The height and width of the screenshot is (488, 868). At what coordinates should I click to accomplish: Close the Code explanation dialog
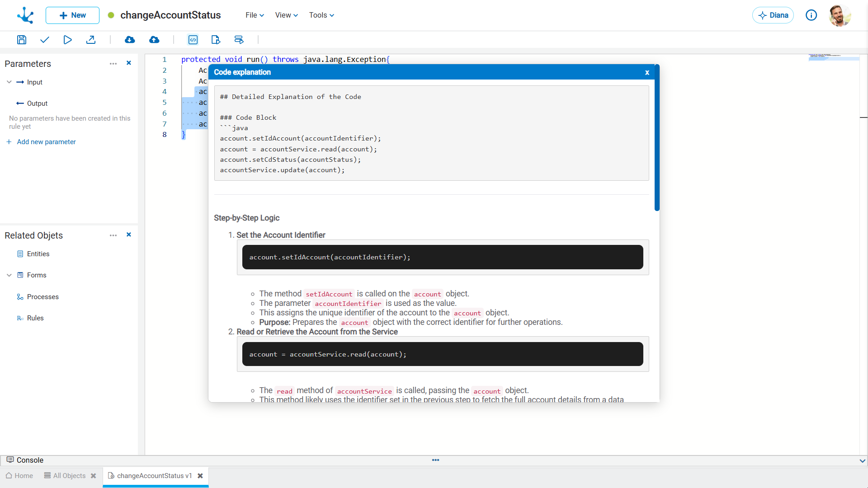(647, 72)
